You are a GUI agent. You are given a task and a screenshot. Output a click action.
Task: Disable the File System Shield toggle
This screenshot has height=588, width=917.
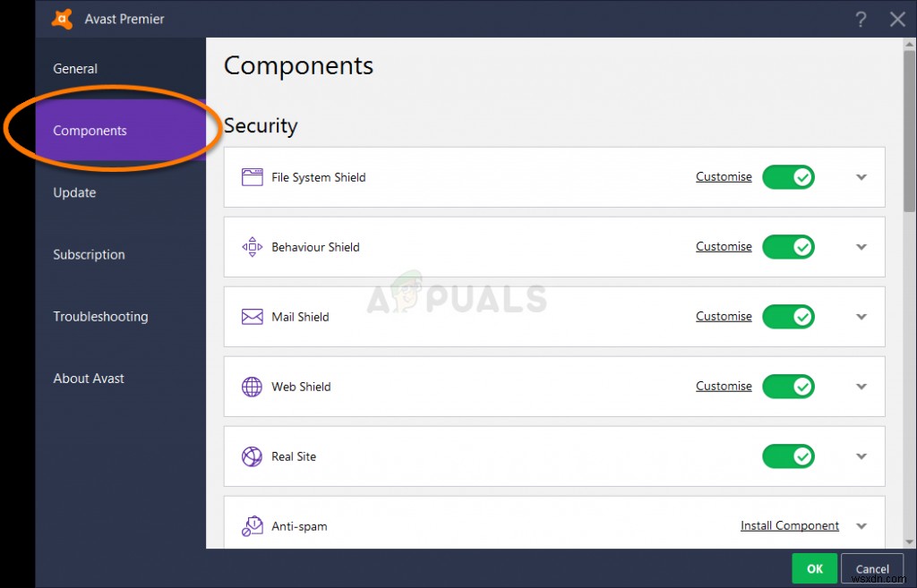(788, 176)
